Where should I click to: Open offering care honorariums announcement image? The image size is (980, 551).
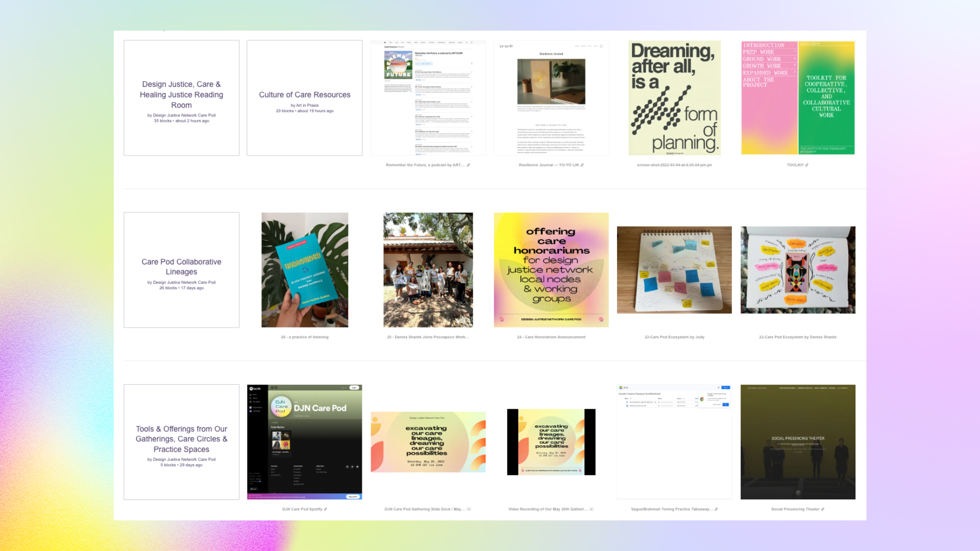click(x=551, y=270)
